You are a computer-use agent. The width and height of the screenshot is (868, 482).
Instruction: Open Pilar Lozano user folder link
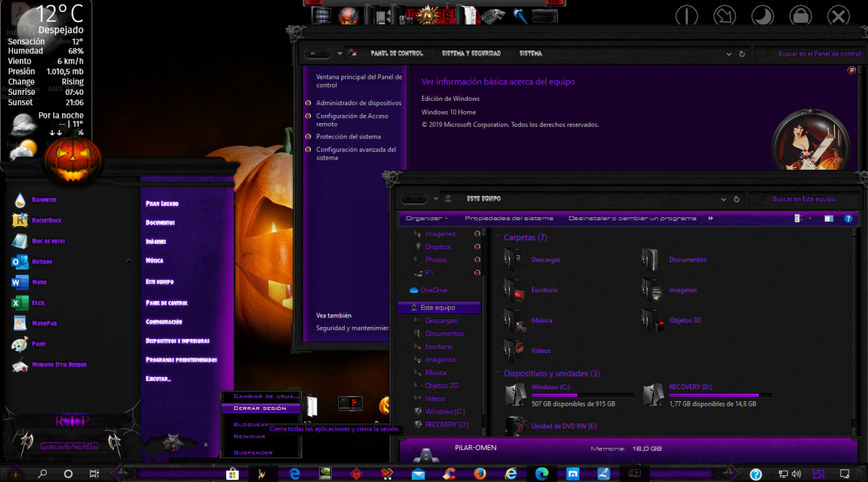tap(162, 204)
